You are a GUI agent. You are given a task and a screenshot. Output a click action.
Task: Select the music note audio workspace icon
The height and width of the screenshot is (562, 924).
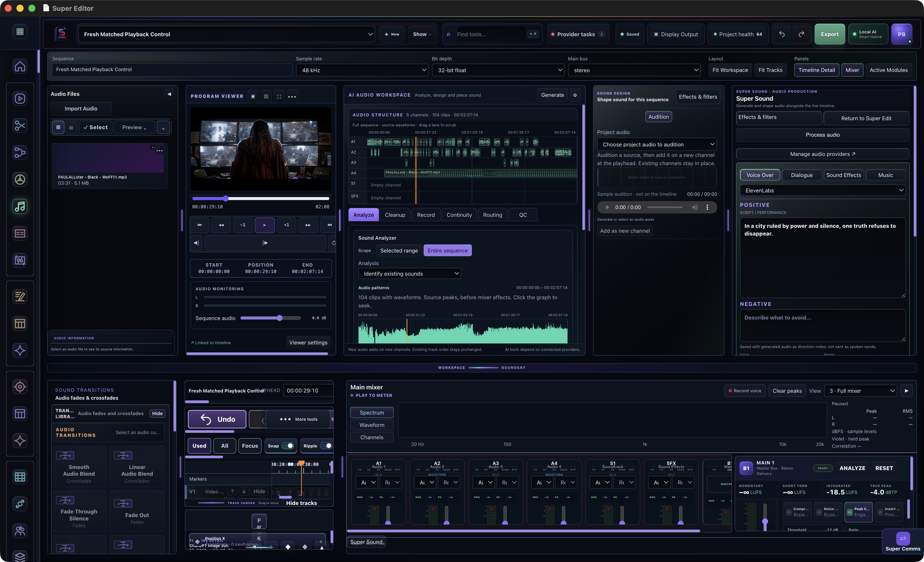[20, 206]
